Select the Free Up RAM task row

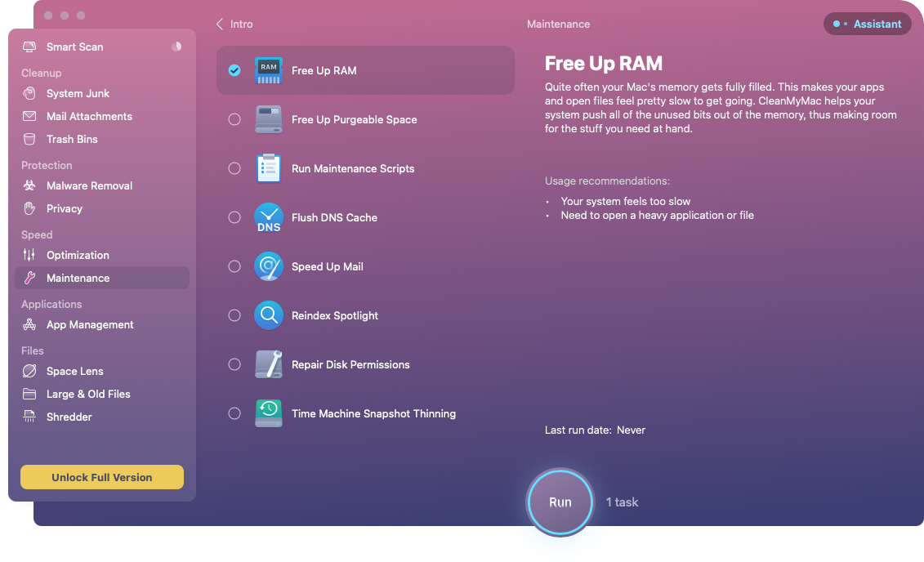[x=365, y=71]
